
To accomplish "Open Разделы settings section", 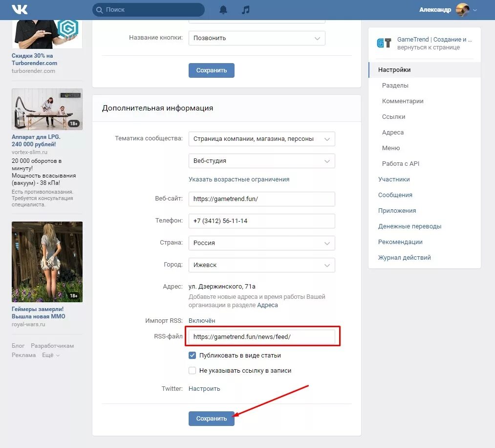I will (x=395, y=85).
